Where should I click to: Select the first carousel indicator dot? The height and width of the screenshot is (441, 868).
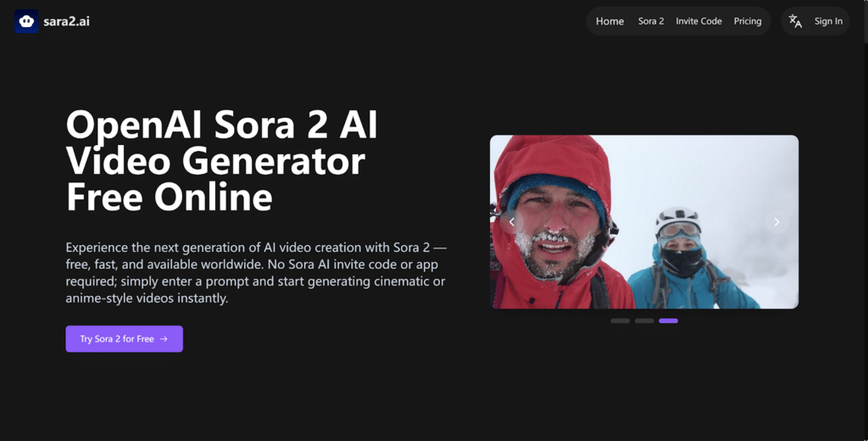pyautogui.click(x=620, y=321)
